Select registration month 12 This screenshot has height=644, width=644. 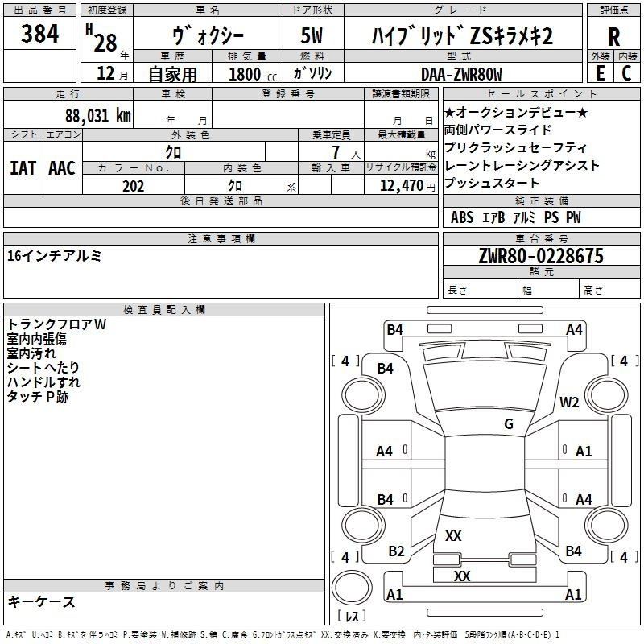pyautogui.click(x=105, y=73)
